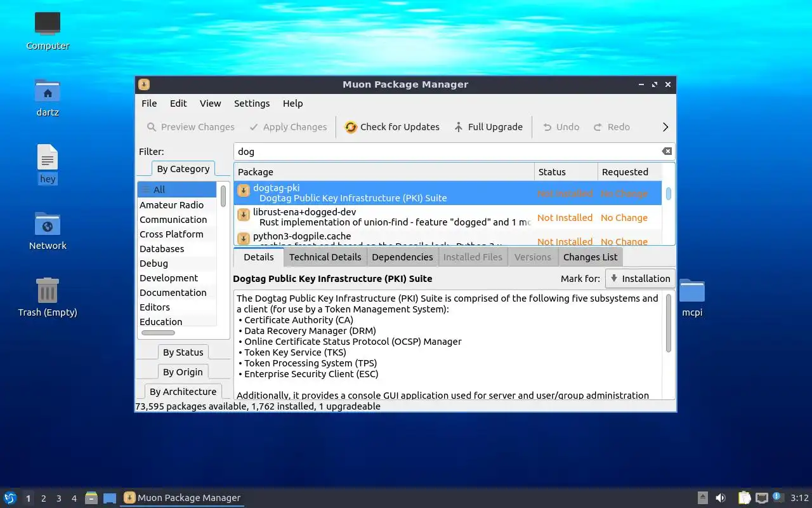Select the Documentation category

(177, 293)
